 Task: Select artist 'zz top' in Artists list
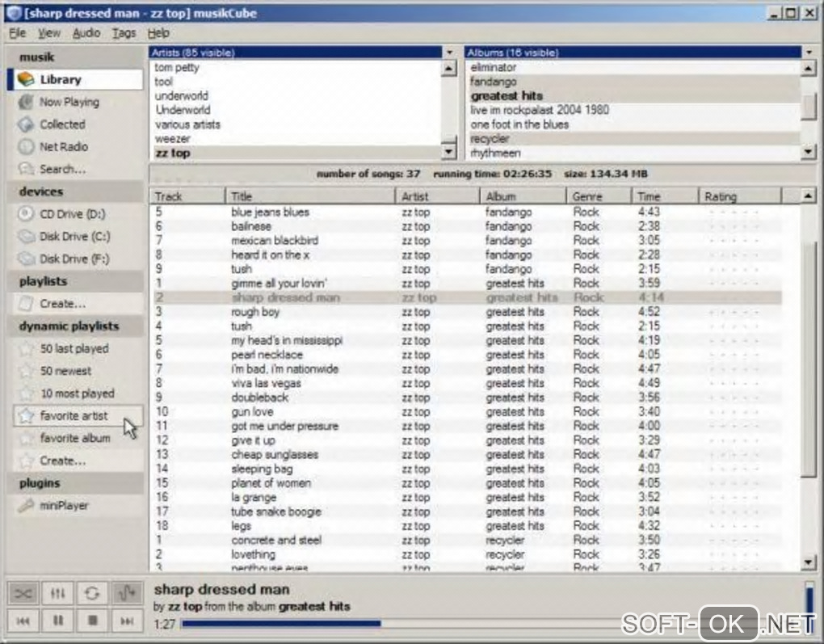(x=296, y=153)
